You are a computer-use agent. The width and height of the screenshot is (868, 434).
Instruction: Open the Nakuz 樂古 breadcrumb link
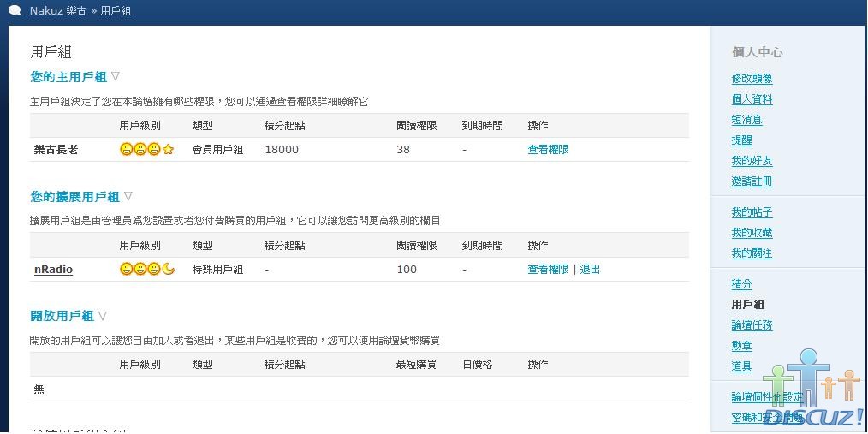(58, 10)
